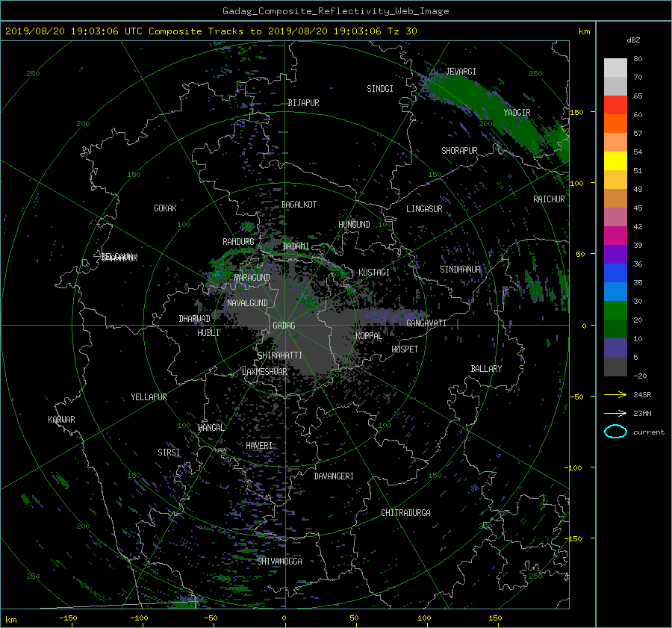This screenshot has height=628, width=672.
Task: Select the BAGALKOT label
Action: pyautogui.click(x=299, y=205)
